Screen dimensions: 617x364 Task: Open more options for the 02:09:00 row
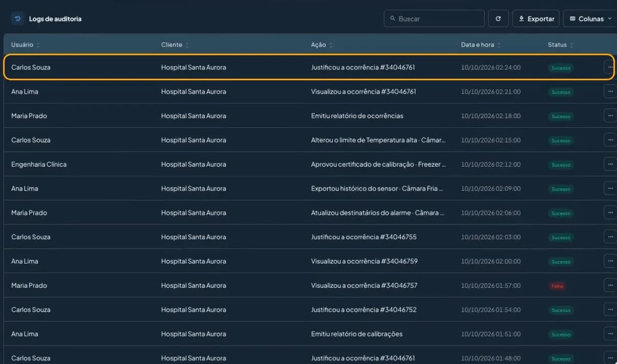coord(610,188)
